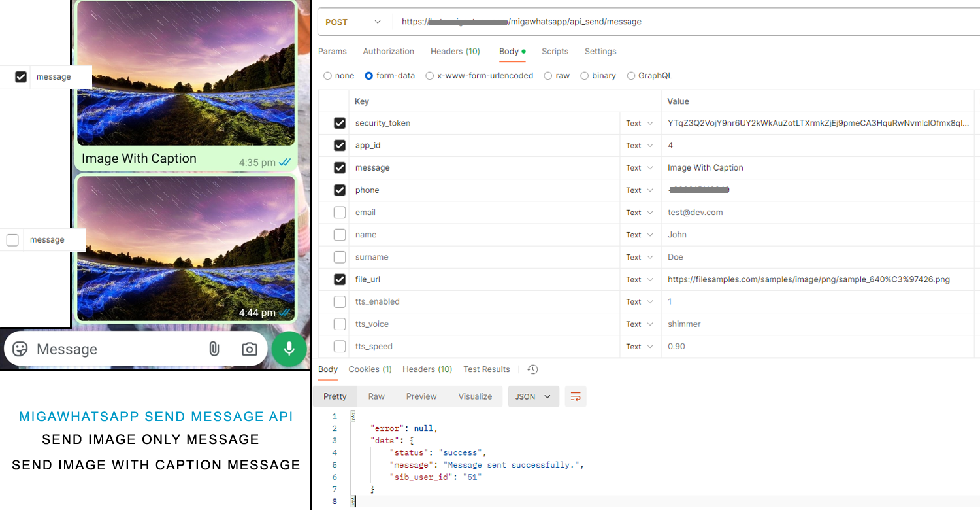Screen dimensions: 980x510
Task: Select the raw body type radio button
Action: tap(548, 76)
